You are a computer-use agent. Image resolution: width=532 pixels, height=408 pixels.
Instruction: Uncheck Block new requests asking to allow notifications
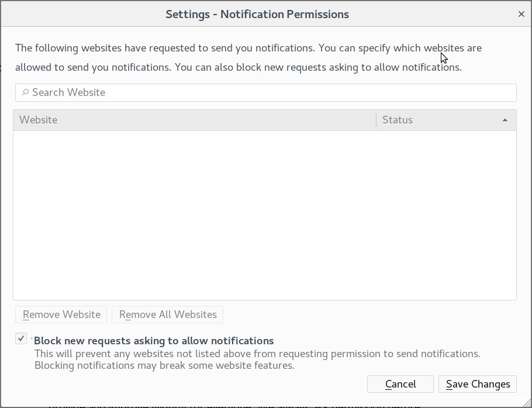(22, 338)
